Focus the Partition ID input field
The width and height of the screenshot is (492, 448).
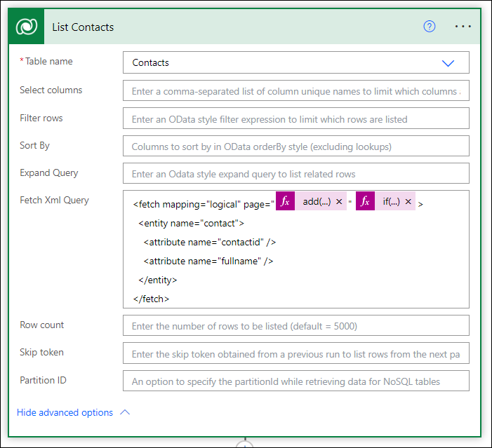[x=296, y=381]
